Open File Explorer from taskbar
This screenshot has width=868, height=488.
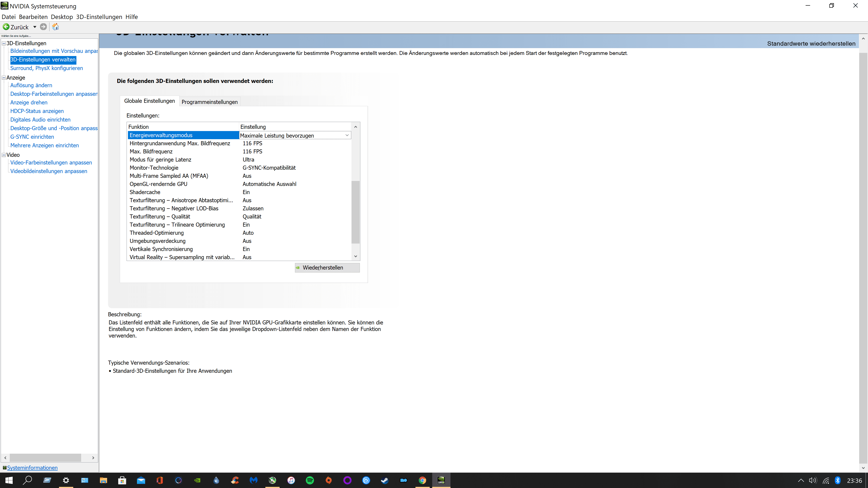click(104, 481)
